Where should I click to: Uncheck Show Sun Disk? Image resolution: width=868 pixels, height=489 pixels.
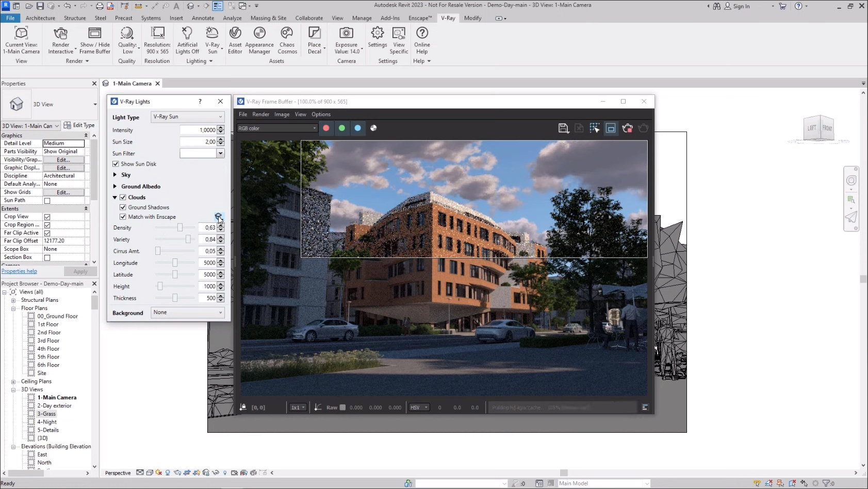(116, 164)
